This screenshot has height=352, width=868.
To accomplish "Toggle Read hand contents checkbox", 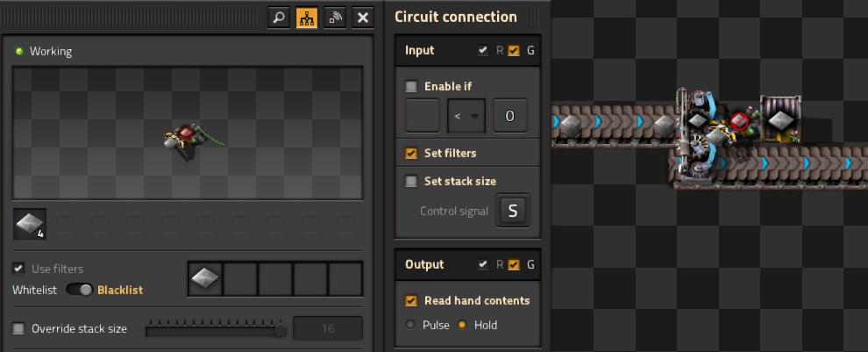I will pyautogui.click(x=411, y=300).
